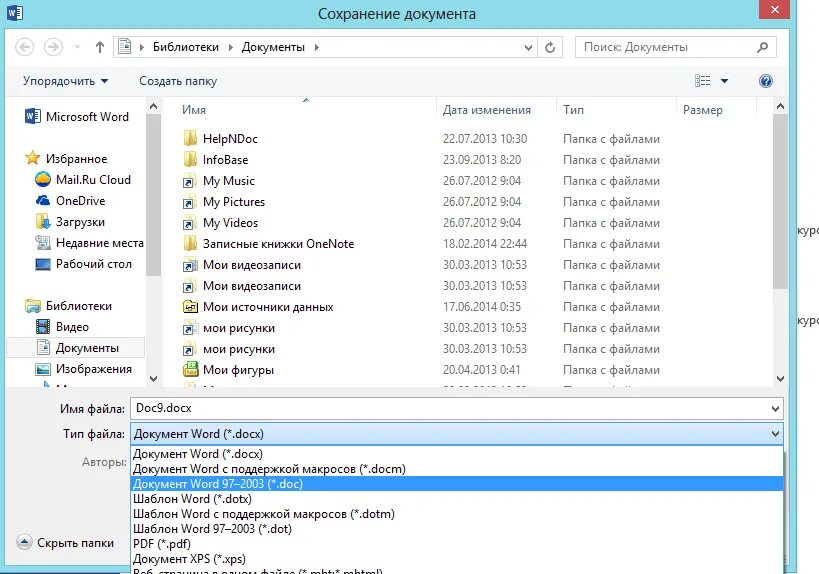The height and width of the screenshot is (574, 819).
Task: Open Изображения library in sidebar
Action: (84, 369)
